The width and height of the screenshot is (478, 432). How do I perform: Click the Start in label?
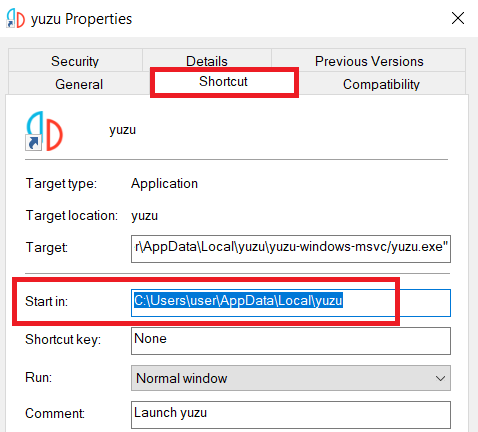point(46,301)
